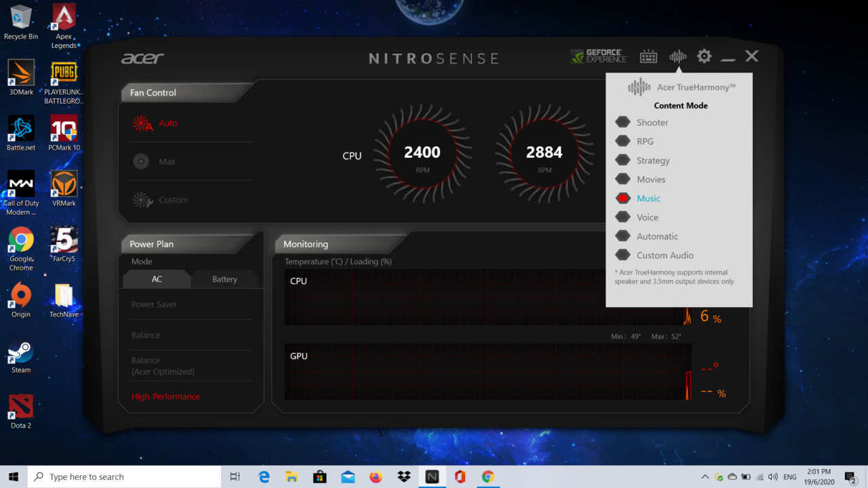Click the keyboard icon in NitroSense header
Viewport: 868px width, 488px height.
648,57
